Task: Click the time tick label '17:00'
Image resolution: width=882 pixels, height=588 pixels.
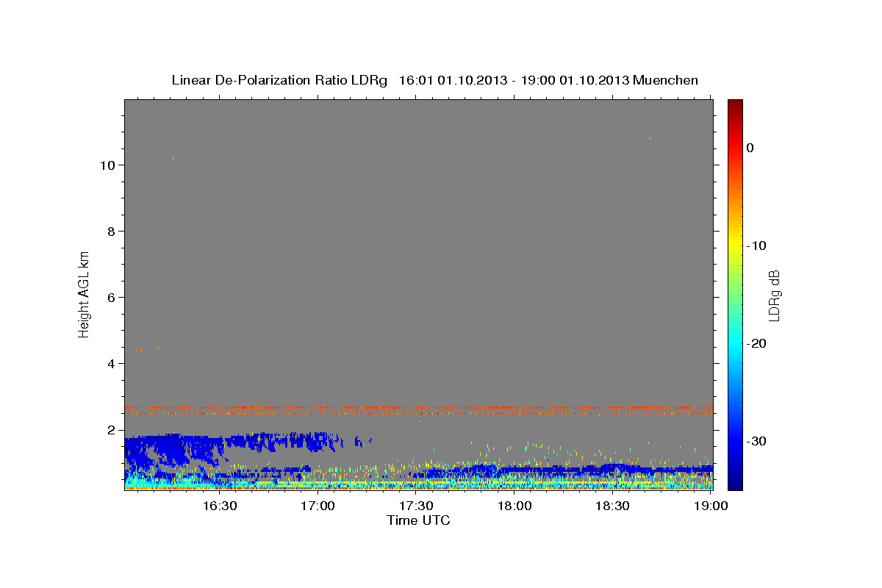Action: coord(318,506)
